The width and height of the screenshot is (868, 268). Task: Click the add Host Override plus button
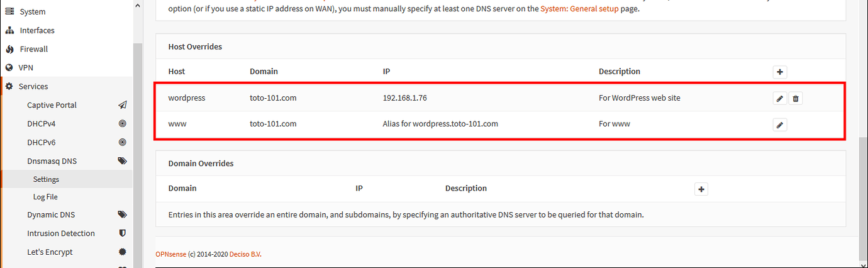780,72
